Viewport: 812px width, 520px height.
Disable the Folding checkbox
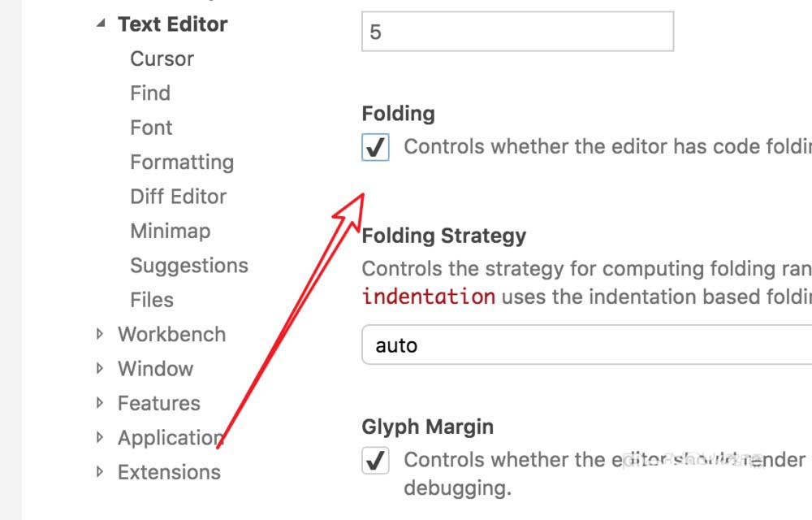point(375,147)
